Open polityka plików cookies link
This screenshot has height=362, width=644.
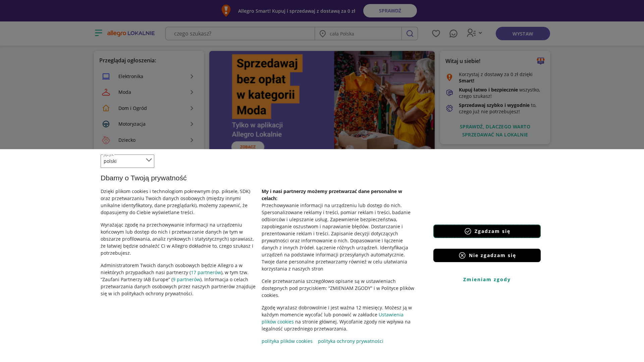287,341
